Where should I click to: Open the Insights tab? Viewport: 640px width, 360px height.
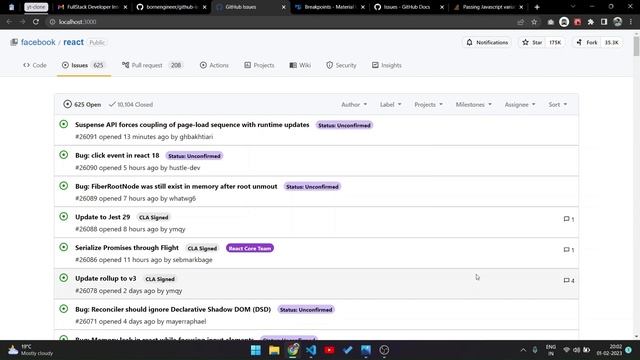(x=387, y=65)
